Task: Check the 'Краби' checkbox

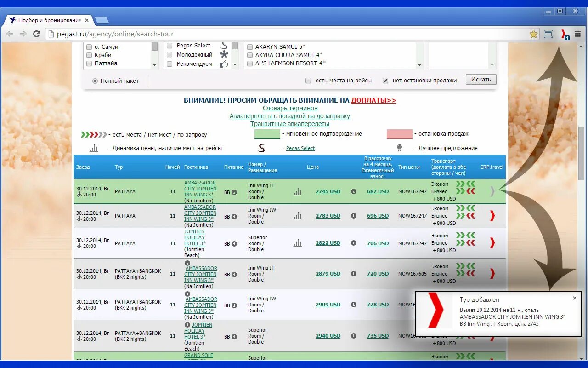Action: (89, 55)
